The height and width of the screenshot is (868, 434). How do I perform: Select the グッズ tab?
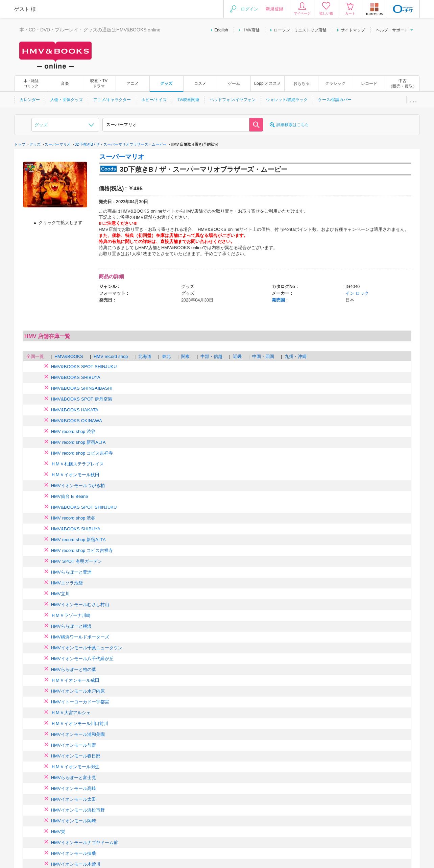coord(166,83)
